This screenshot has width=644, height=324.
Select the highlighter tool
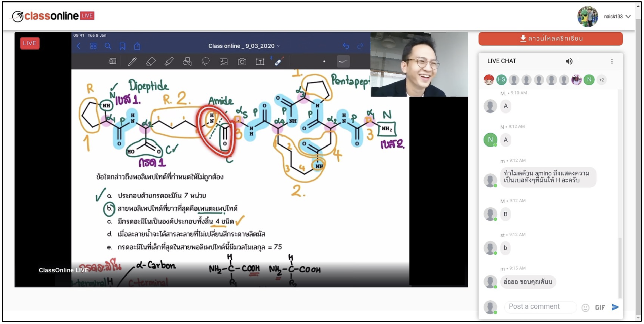point(169,62)
